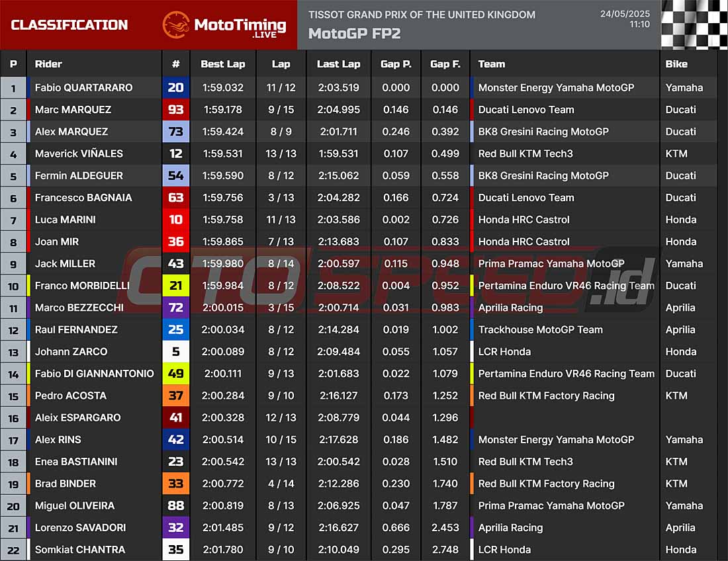728x561 pixels.
Task: Click LCR Honda in Zarco row
Action: tap(504, 351)
